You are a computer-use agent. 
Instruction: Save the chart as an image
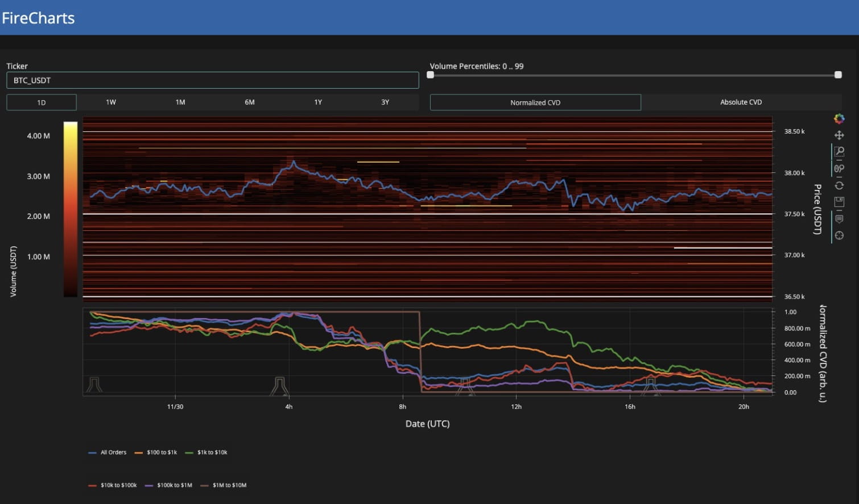[839, 201]
